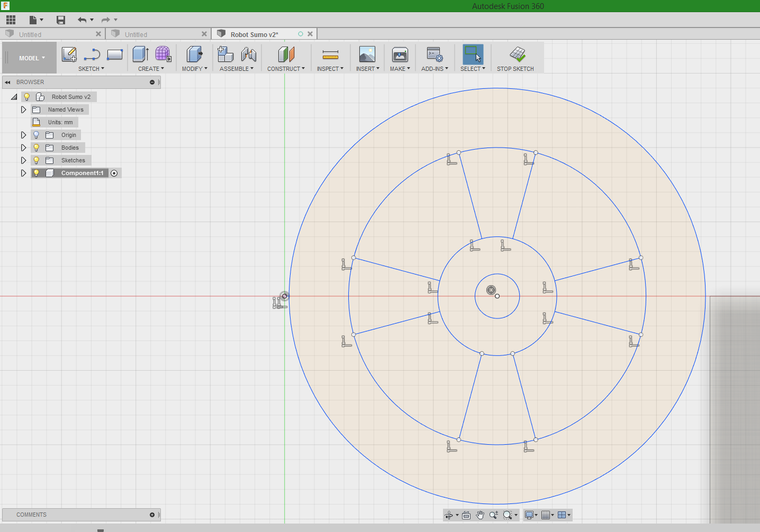Open the Display Settings dropdown

(x=531, y=515)
